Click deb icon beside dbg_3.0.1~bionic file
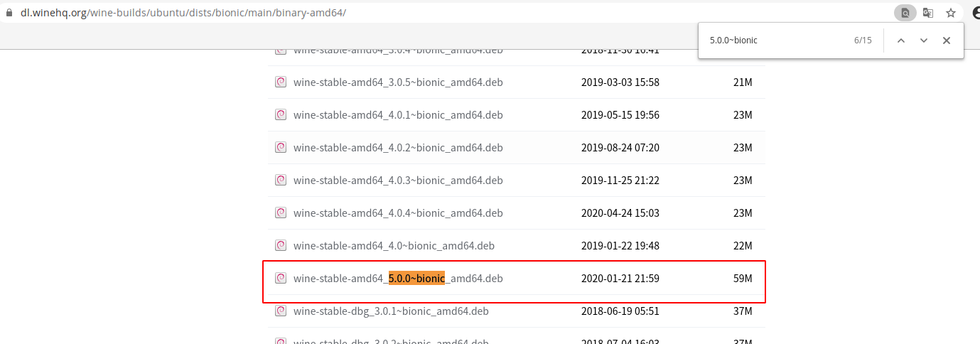 pos(281,311)
